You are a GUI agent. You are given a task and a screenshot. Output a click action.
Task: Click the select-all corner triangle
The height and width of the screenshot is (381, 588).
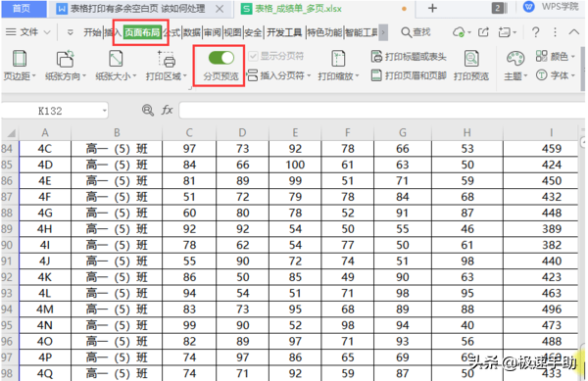coord(11,133)
